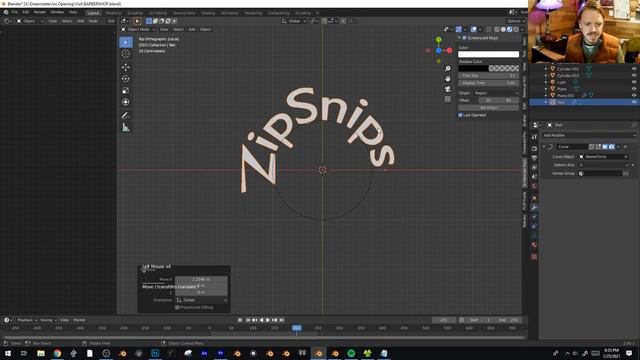Open the Modifier properties wrench tab
The height and width of the screenshot is (360, 640).
click(x=534, y=207)
